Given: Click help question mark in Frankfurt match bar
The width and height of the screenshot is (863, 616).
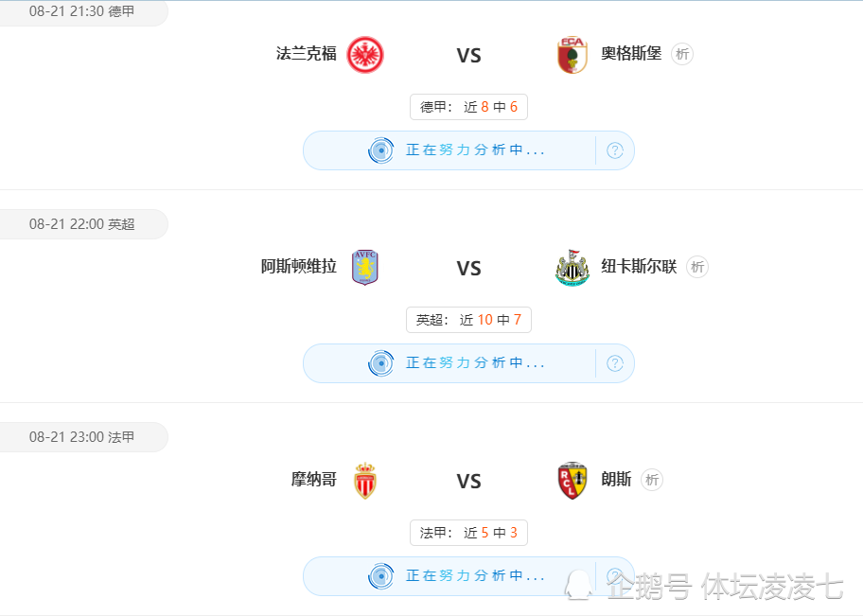Looking at the screenshot, I should [615, 150].
